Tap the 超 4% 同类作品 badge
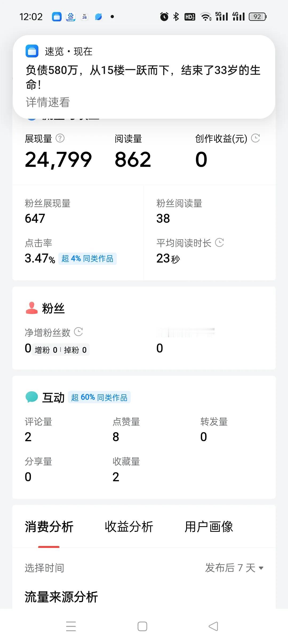The height and width of the screenshot is (644, 288). (87, 258)
